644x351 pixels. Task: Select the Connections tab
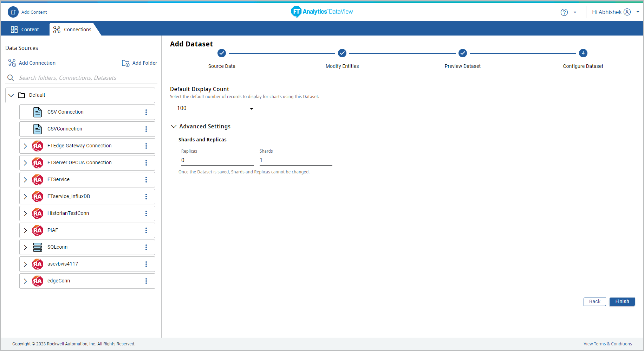(x=72, y=30)
